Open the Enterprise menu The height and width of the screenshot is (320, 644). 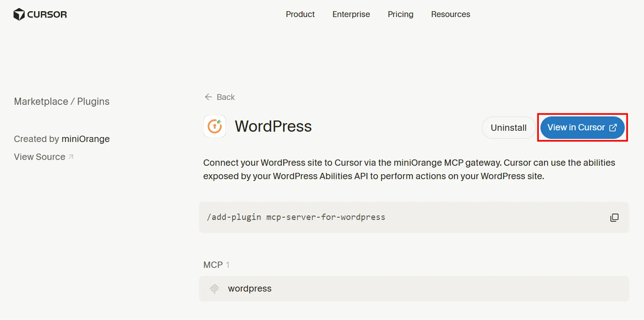[x=351, y=14]
